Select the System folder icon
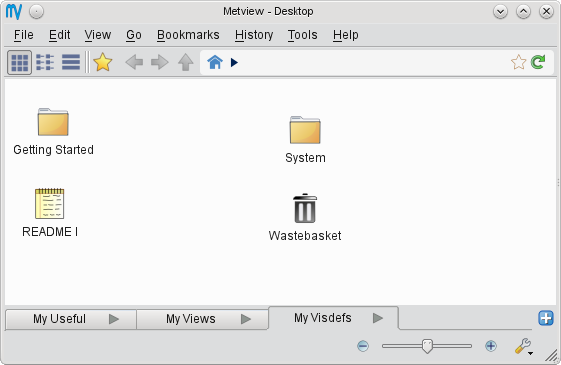The width and height of the screenshot is (561, 365). click(x=305, y=130)
